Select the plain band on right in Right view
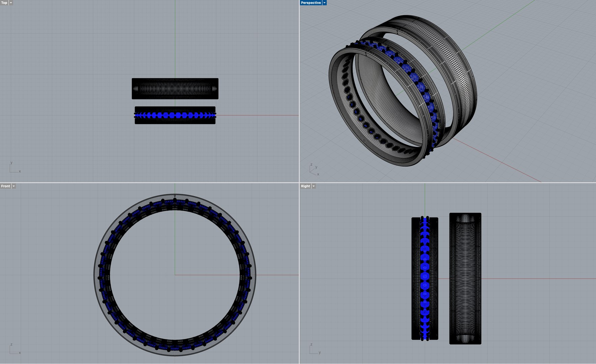This screenshot has height=364, width=596. click(x=465, y=278)
